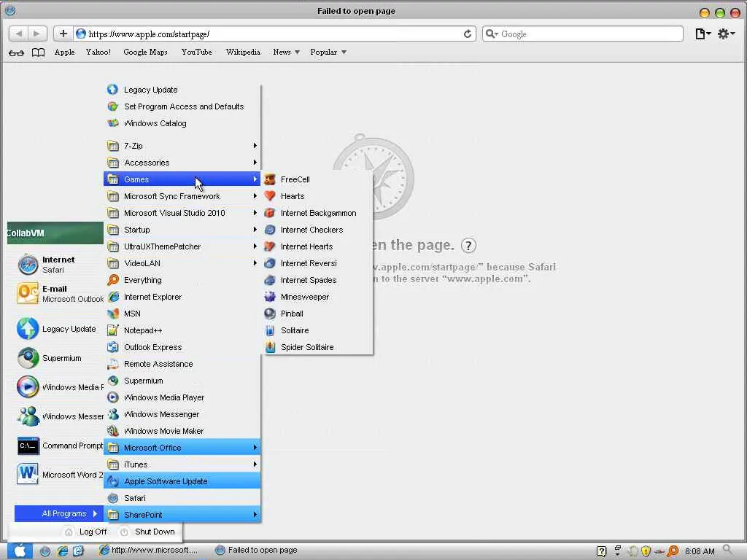Open the Internet Hearts game
Image resolution: width=747 pixels, height=560 pixels.
pyautogui.click(x=317, y=246)
